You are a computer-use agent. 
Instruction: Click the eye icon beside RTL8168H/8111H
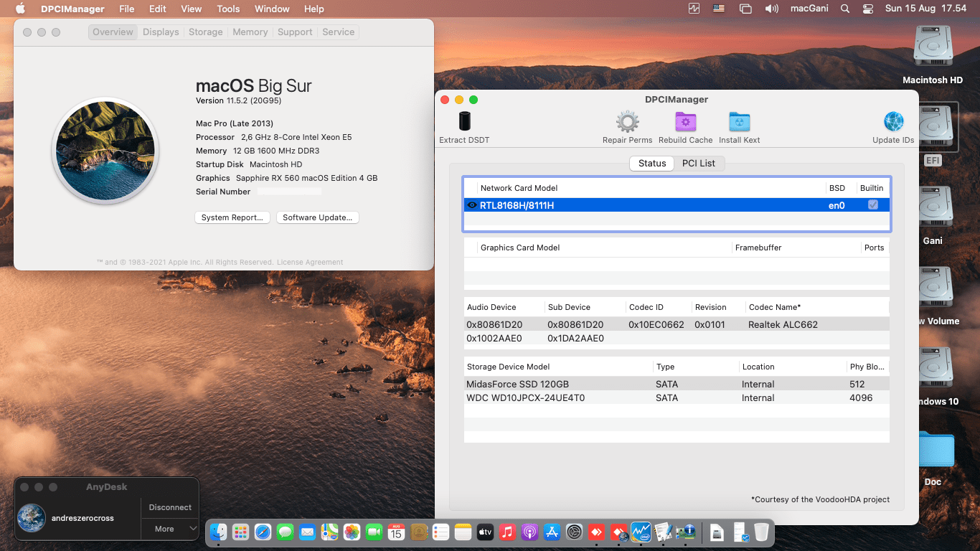coord(472,205)
